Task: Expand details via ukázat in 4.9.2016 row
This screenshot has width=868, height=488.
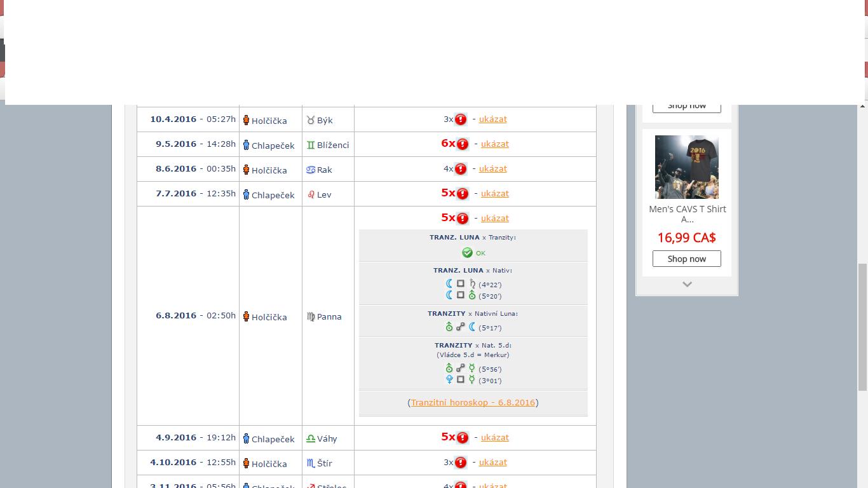Action: click(494, 437)
